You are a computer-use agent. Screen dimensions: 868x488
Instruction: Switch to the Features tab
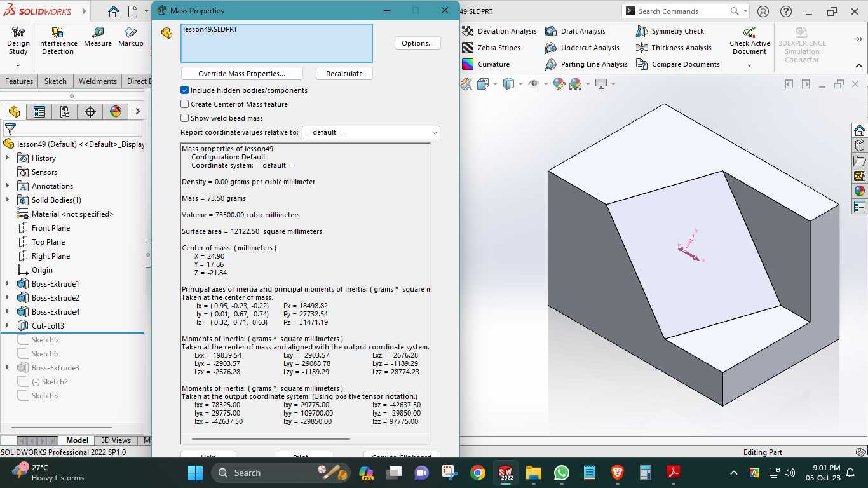19,81
